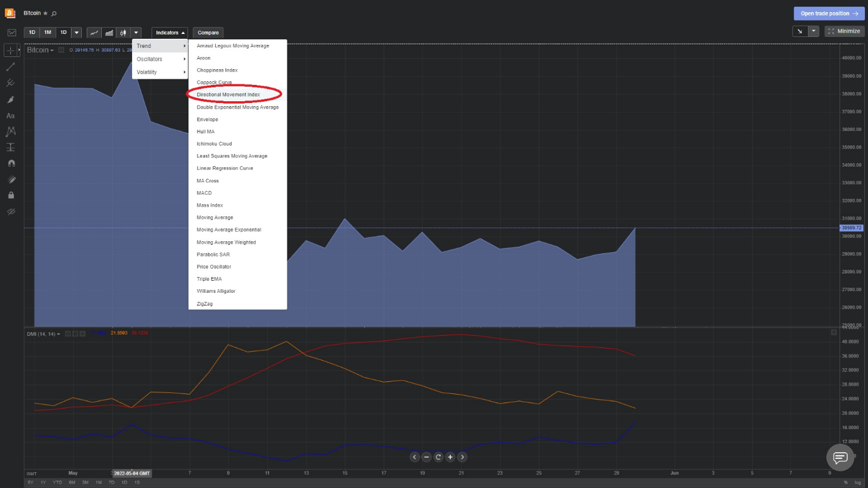868x488 pixels.
Task: Choose the text annotation tool
Action: 10,115
